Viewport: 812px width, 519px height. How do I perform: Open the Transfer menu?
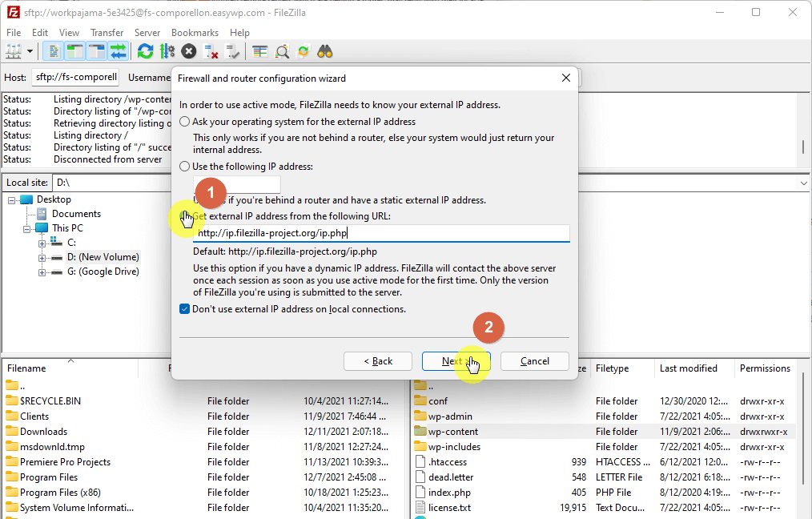[x=107, y=33]
